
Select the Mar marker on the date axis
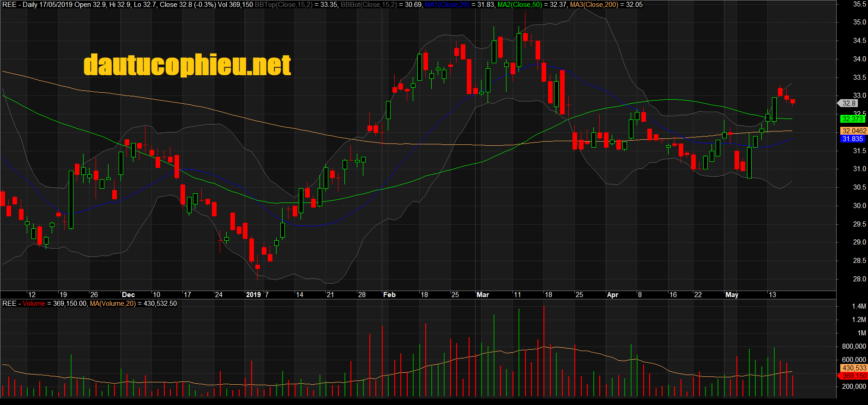pos(482,295)
